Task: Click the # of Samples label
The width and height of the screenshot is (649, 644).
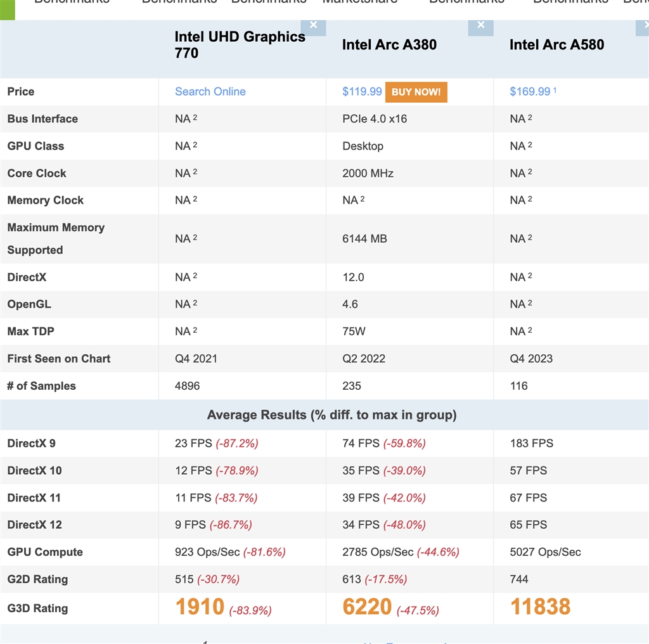Action: coord(41,386)
